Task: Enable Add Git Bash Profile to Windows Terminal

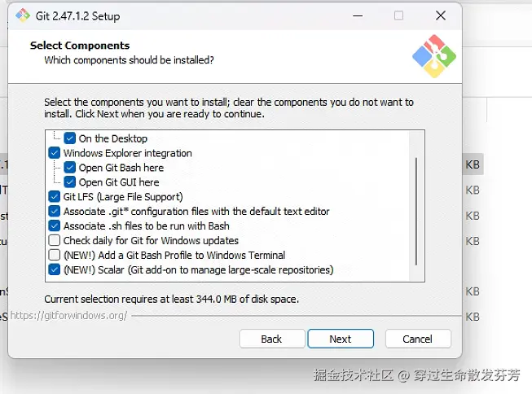Action: click(x=55, y=256)
